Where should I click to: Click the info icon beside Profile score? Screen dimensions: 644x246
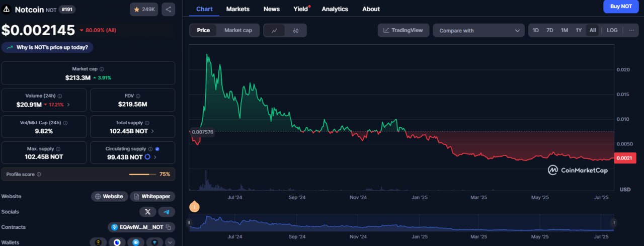pyautogui.click(x=39, y=174)
